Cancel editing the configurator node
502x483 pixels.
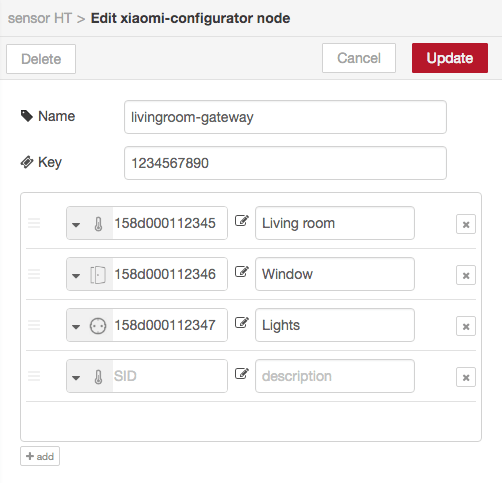[359, 58]
